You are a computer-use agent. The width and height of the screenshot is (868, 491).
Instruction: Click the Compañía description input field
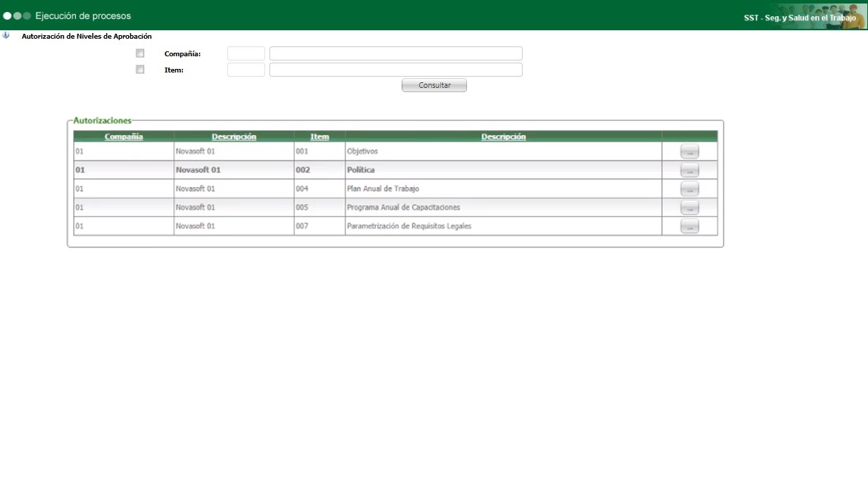pos(396,53)
